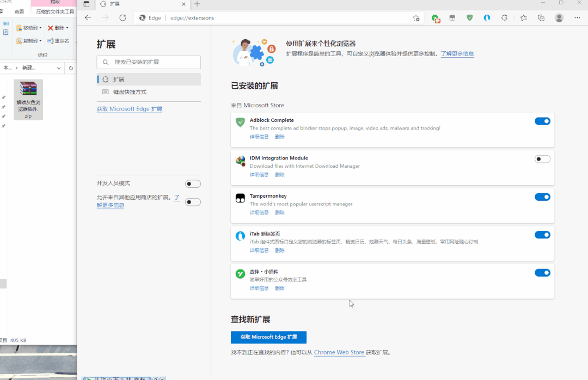Click 删除 for Tampermonkey
Image resolution: width=588 pixels, height=380 pixels.
[280, 212]
